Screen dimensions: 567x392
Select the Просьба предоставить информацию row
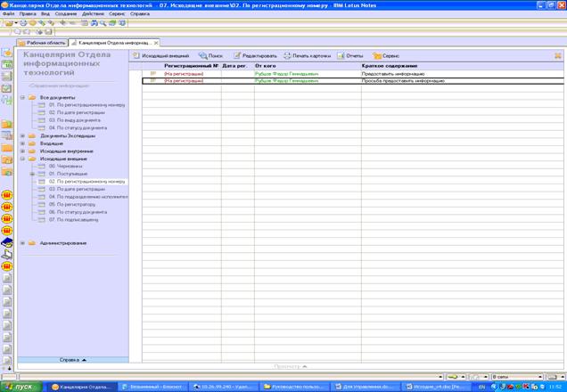coord(352,81)
